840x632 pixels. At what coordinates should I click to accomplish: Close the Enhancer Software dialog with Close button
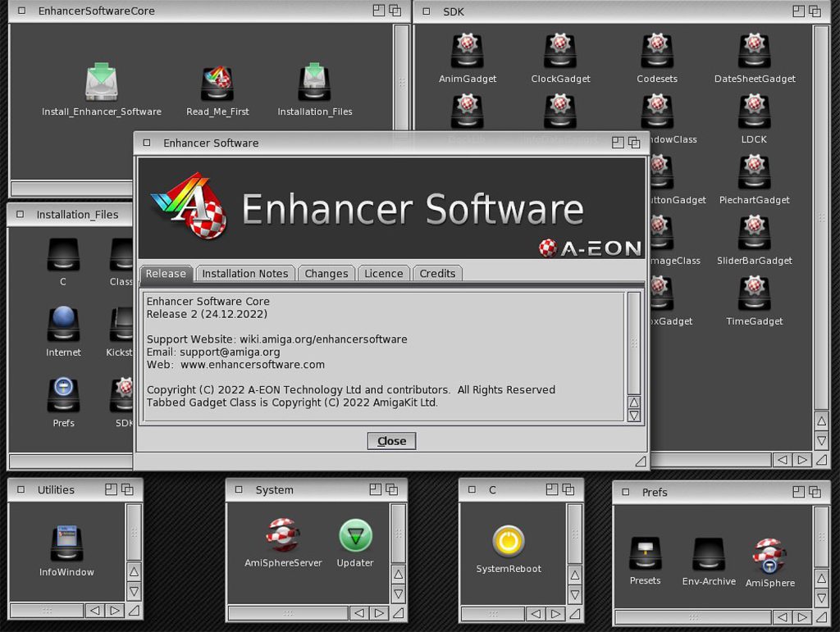click(391, 441)
